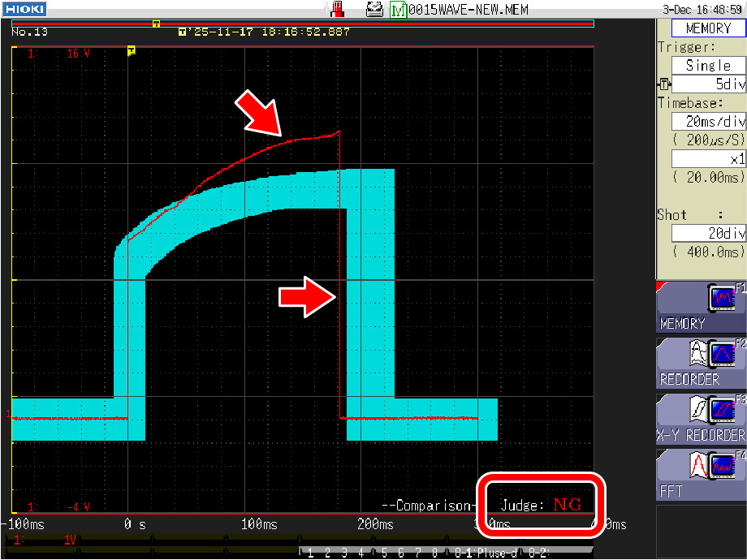The image size is (747, 560).
Task: Click the top red waveform position scrollbar
Action: 325,24
